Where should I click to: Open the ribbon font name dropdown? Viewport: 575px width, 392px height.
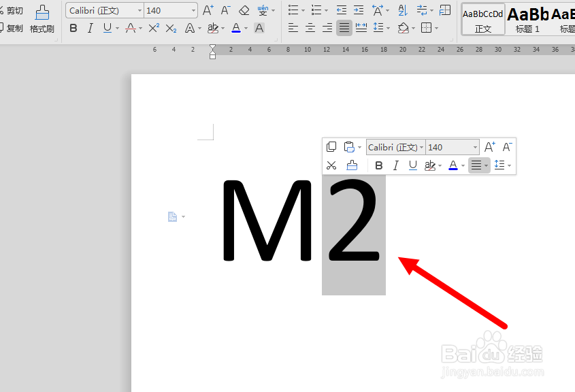139,11
